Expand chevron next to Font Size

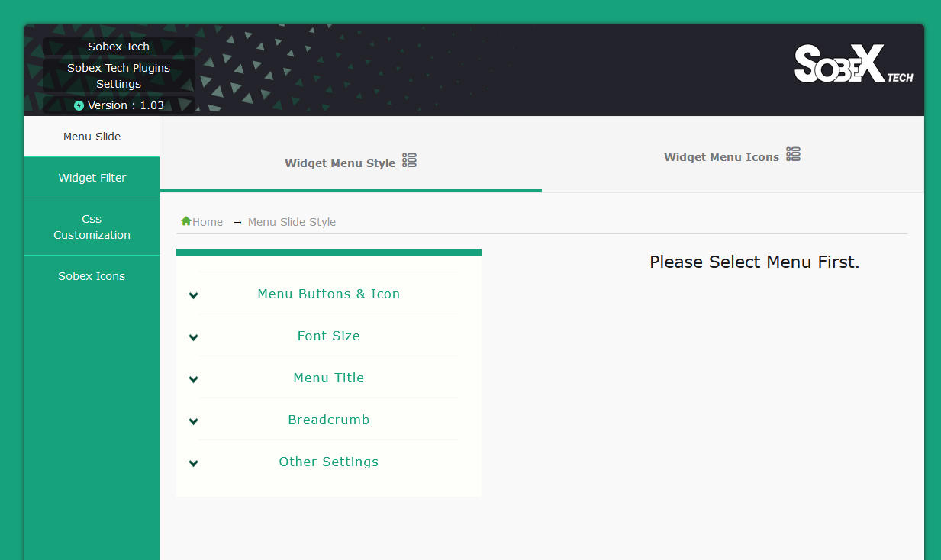194,337
